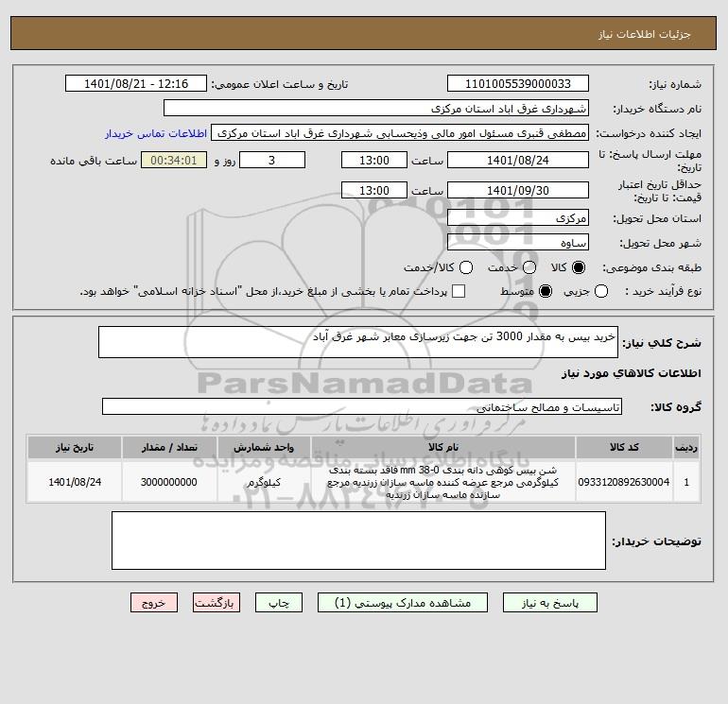Click delivery province field مرکزی
The width and height of the screenshot is (728, 704).
[518, 217]
